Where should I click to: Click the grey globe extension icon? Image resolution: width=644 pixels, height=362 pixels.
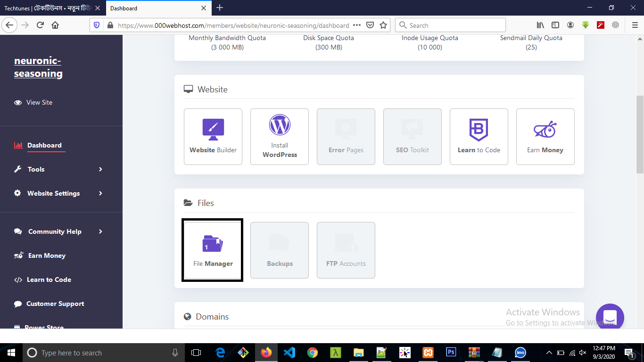(x=615, y=25)
